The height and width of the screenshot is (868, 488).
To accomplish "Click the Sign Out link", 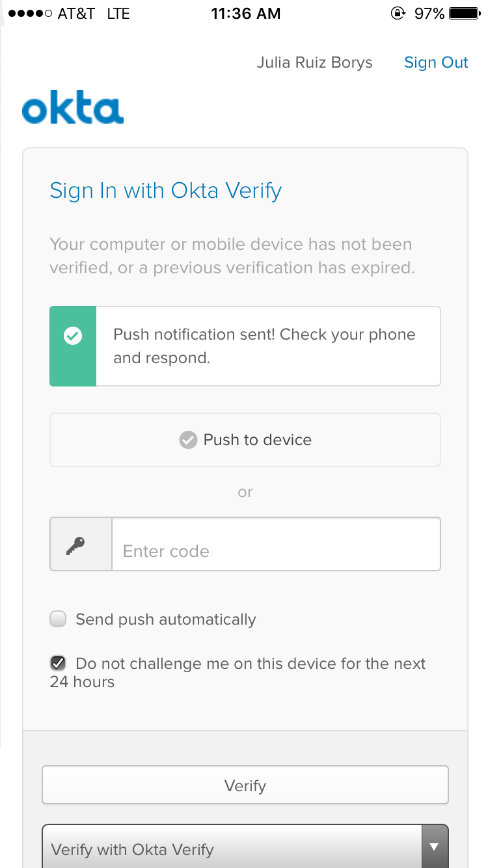I will point(436,62).
